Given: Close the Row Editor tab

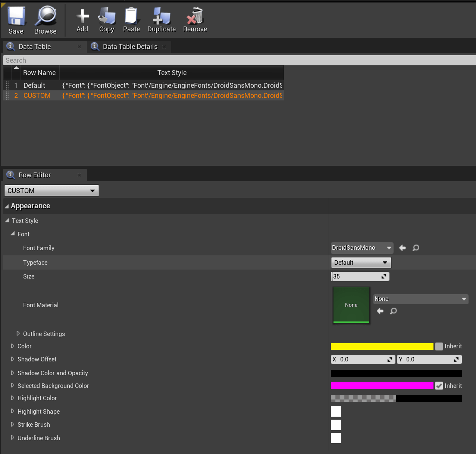Looking at the screenshot, I should pos(79,175).
